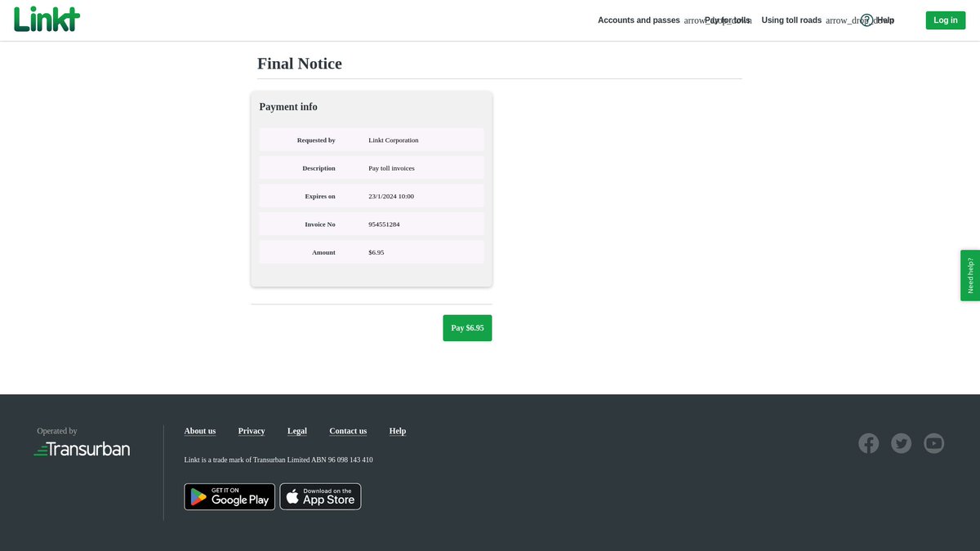Select the Transurban Limited ABN trademark text
980x551 pixels.
[x=278, y=460]
